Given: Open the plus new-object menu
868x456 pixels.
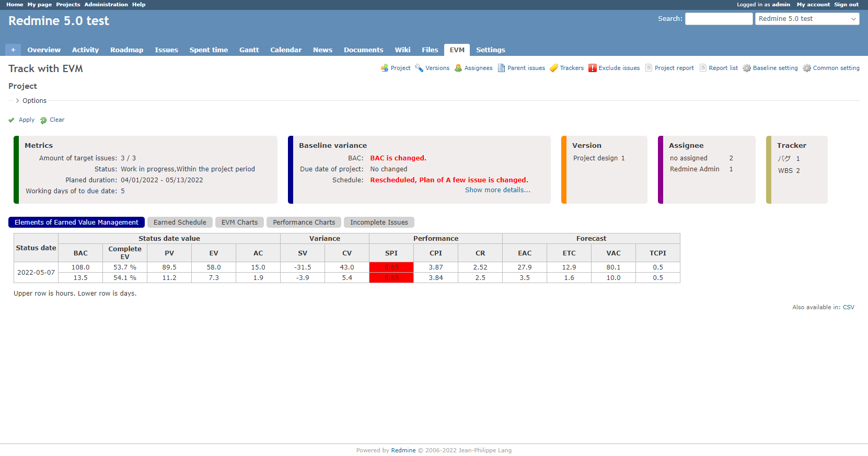Looking at the screenshot, I should 13,50.
